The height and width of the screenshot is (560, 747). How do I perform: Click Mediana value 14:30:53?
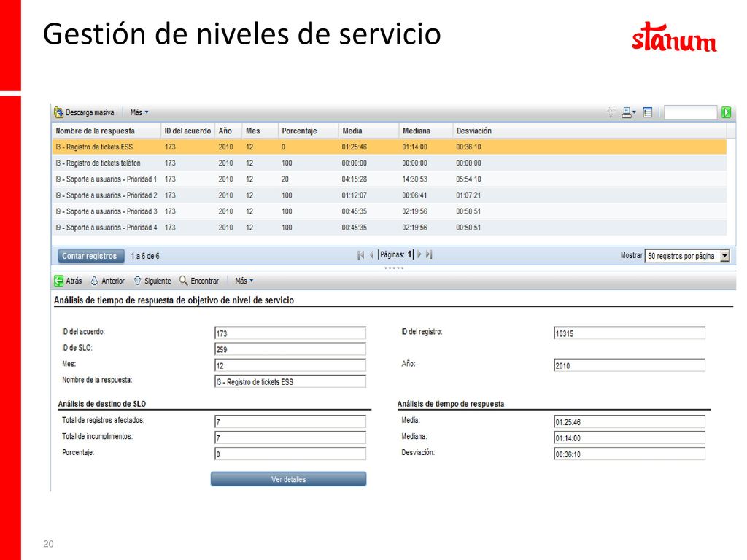[414, 179]
